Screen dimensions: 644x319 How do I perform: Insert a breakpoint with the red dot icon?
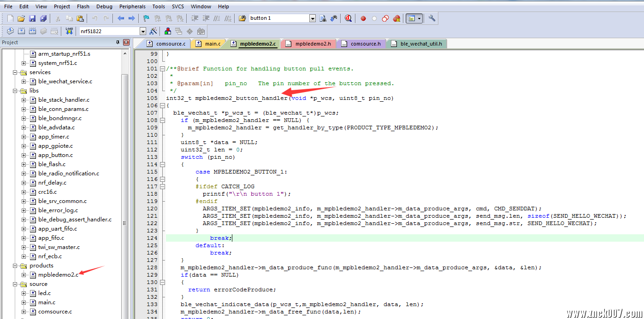(x=363, y=18)
